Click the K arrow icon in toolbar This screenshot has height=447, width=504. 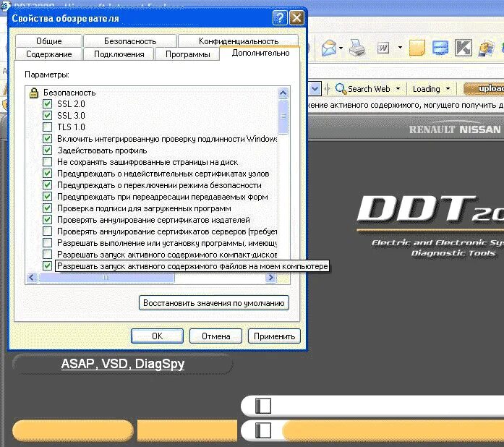464,48
